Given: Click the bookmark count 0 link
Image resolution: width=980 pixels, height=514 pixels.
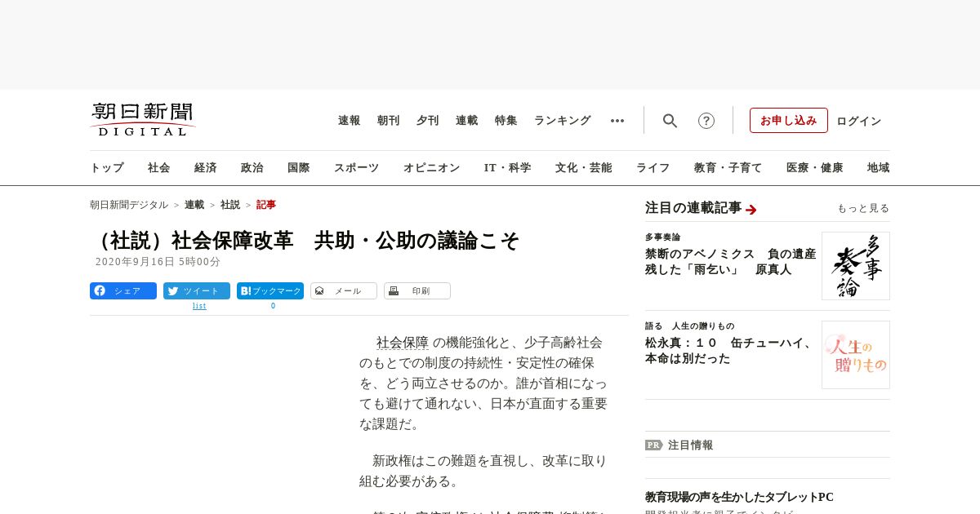Looking at the screenshot, I should point(273,306).
